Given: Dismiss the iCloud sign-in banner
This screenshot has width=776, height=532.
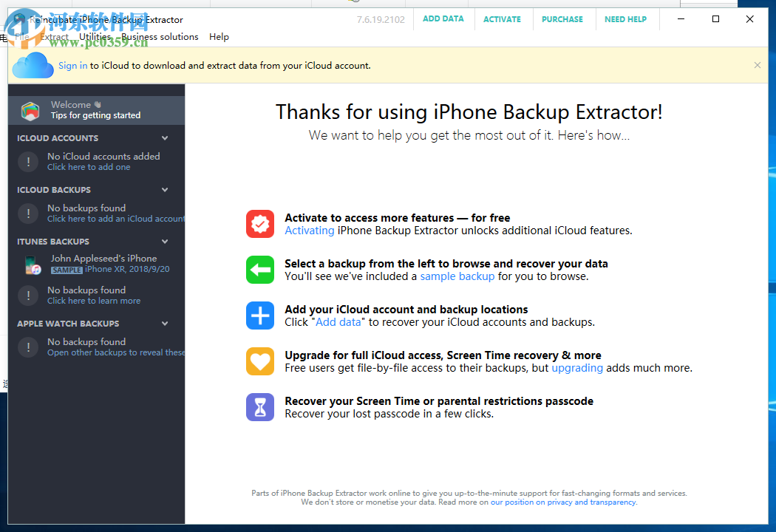Looking at the screenshot, I should [x=758, y=65].
